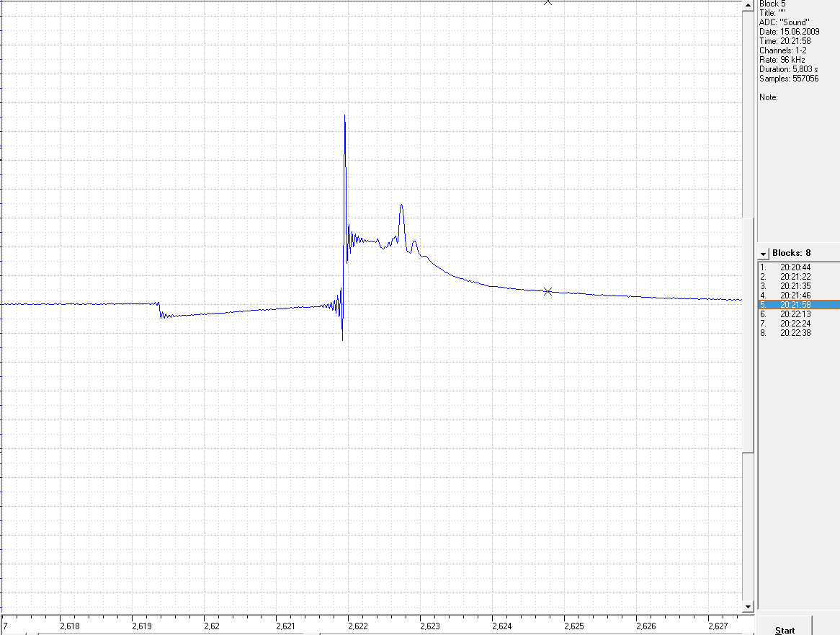The image size is (840, 635).
Task: Click the X cursor marker on the red trace
Action: (x=548, y=2)
